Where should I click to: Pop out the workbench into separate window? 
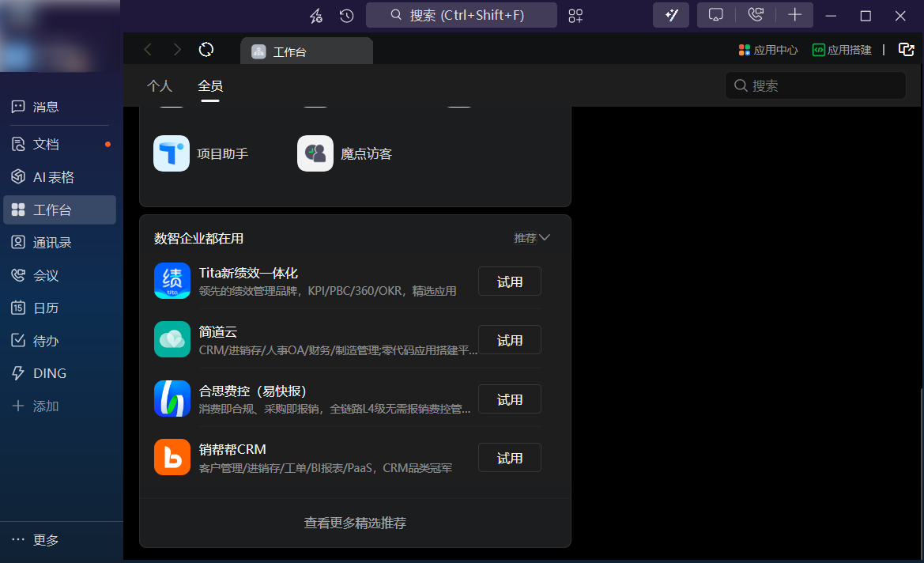(x=907, y=50)
